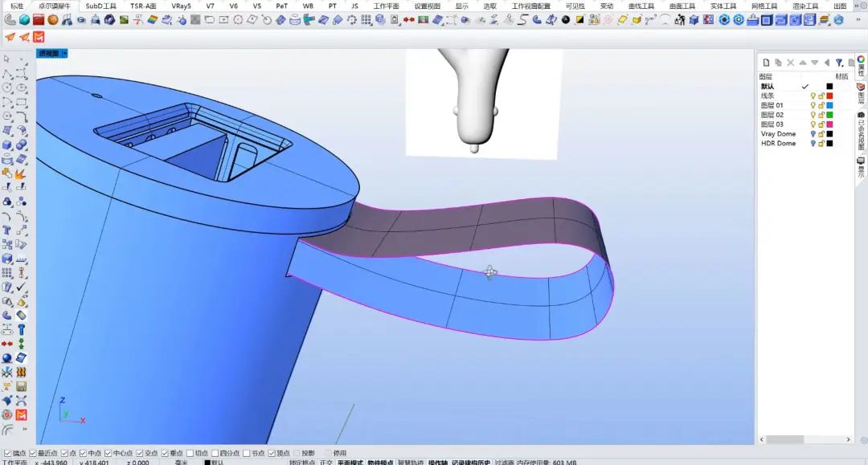
Task: Click the delete layer X icon
Action: [791, 63]
